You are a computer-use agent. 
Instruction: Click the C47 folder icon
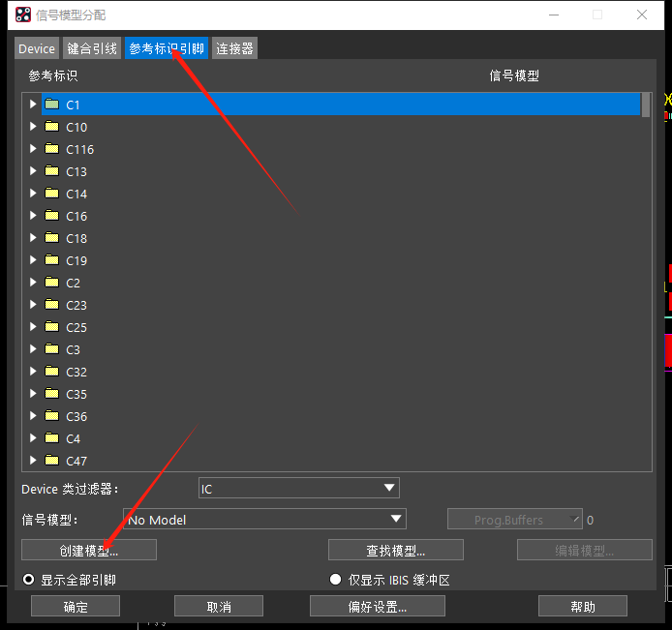tap(52, 461)
